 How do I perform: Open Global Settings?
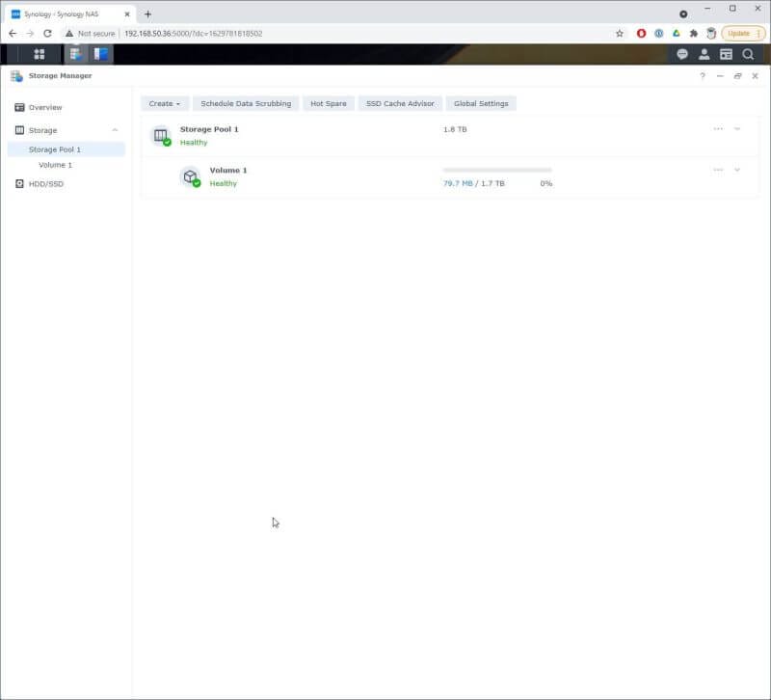point(481,103)
